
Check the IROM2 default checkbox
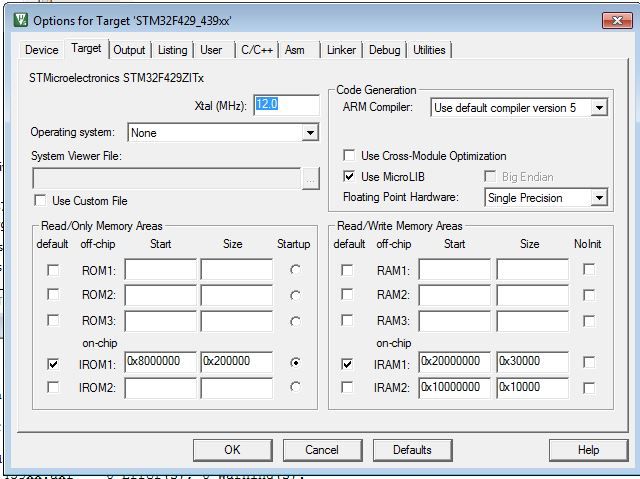click(x=53, y=387)
